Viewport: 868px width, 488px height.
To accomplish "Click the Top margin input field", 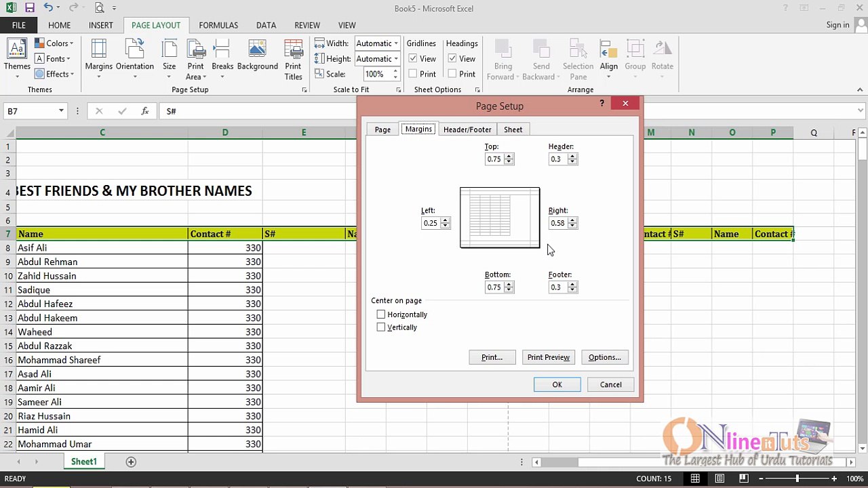I will coord(494,159).
